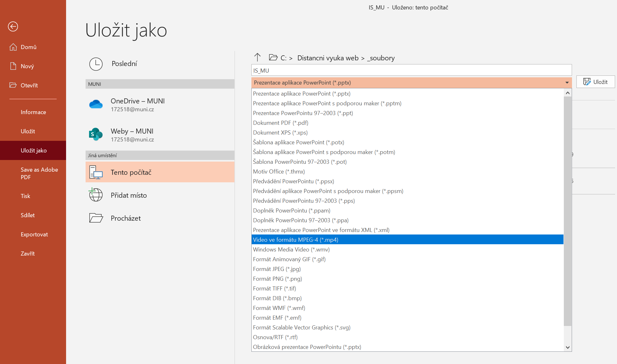Navigate to C: in breadcrumb

(283, 58)
